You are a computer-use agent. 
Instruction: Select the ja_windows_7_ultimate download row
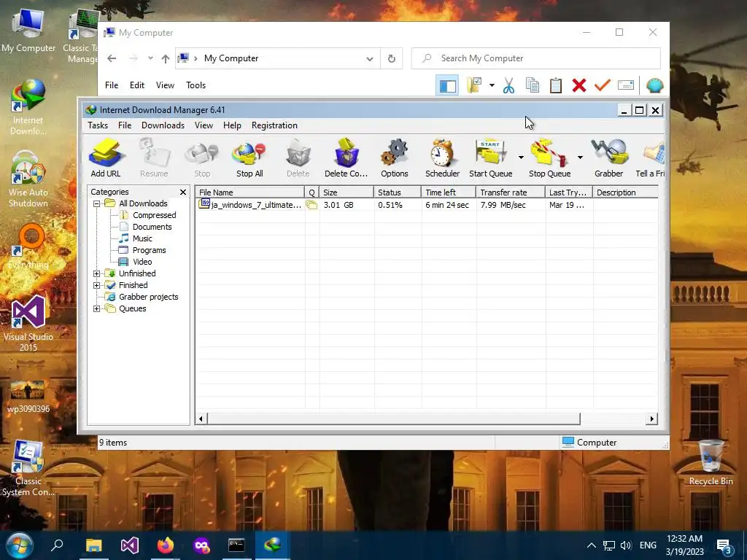(x=426, y=205)
